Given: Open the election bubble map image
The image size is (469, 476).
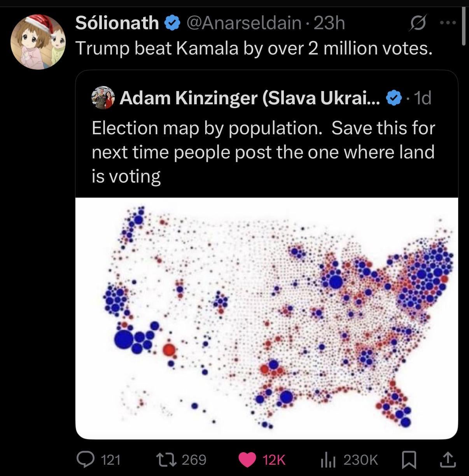Looking at the screenshot, I should pos(266,318).
